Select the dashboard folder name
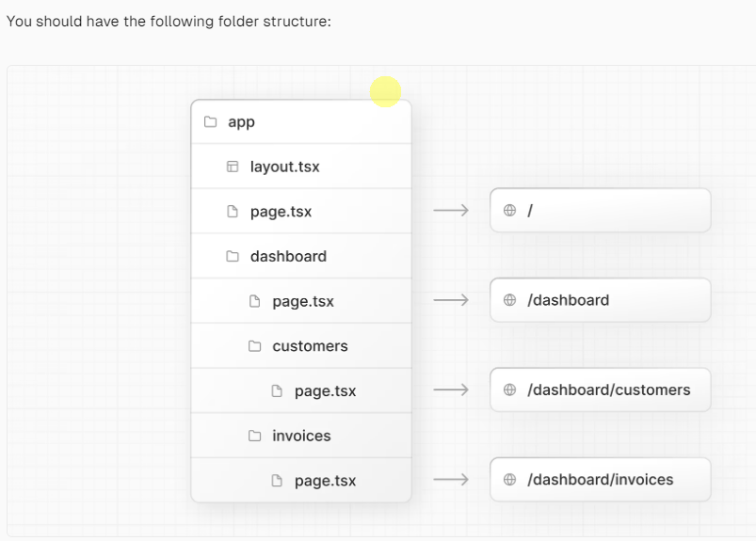Screen dimensions: 756x541 point(288,257)
